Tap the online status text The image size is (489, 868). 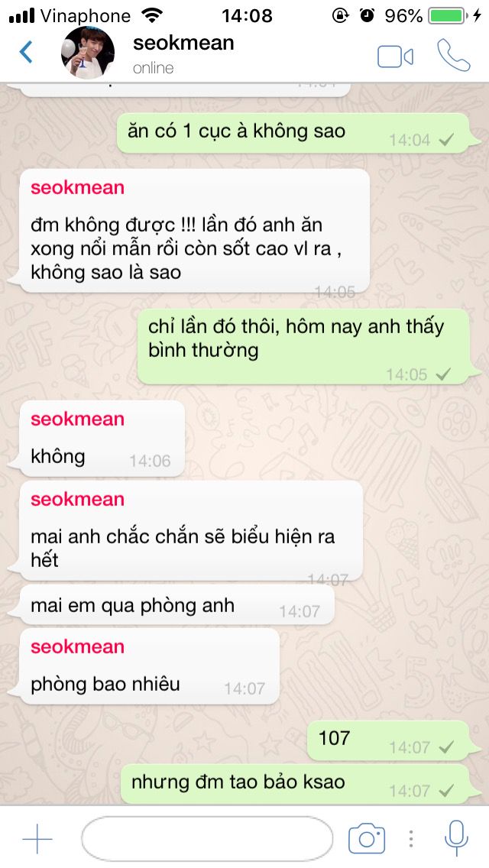(154, 68)
